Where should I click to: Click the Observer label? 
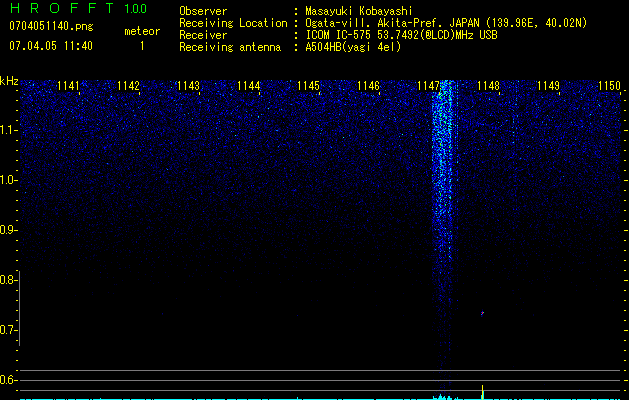coord(203,11)
